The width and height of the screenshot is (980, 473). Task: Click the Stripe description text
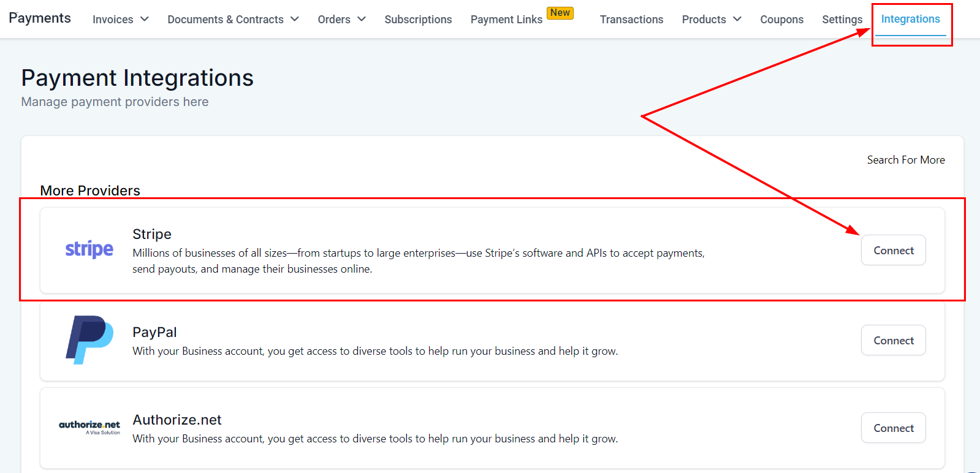419,261
